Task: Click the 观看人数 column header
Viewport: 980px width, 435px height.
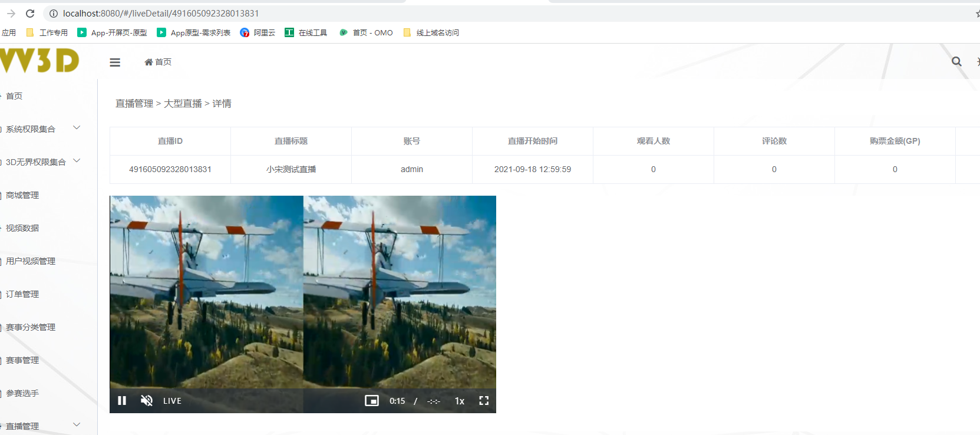Action: coord(654,141)
